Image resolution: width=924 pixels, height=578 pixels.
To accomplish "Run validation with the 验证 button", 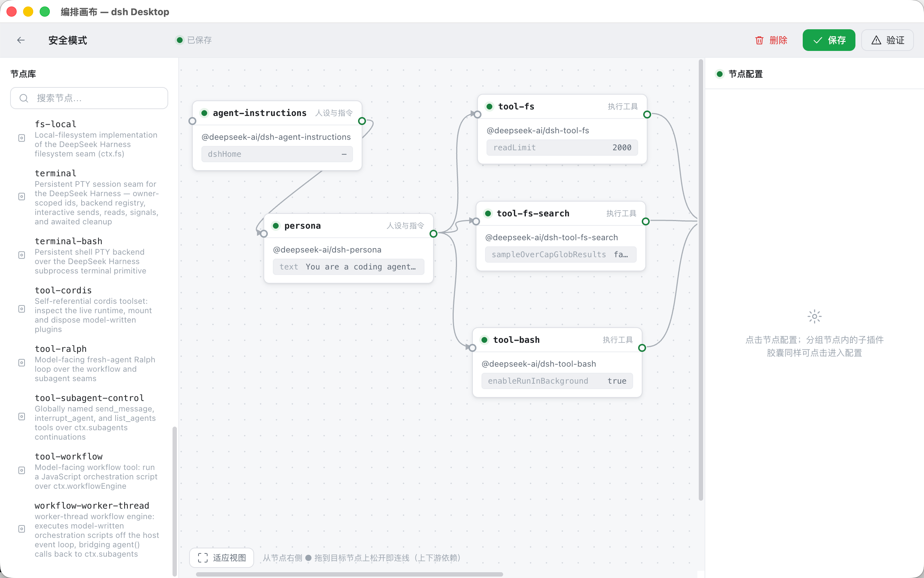I will click(x=888, y=40).
